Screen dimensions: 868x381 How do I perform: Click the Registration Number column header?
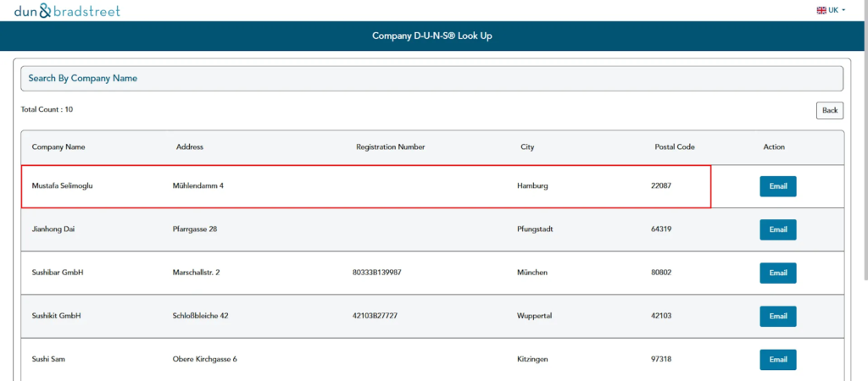point(390,147)
